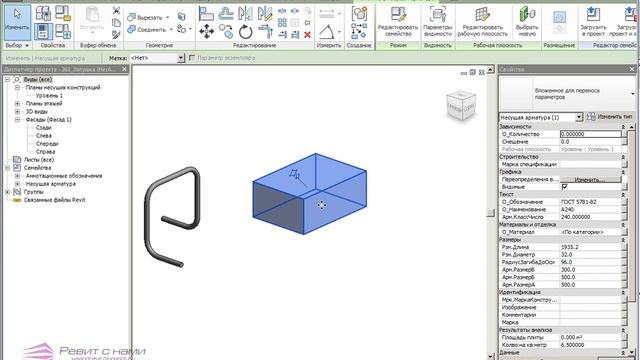Open the Вырезать dropdown arrow
640x360 pixels.
pyautogui.click(x=168, y=18)
